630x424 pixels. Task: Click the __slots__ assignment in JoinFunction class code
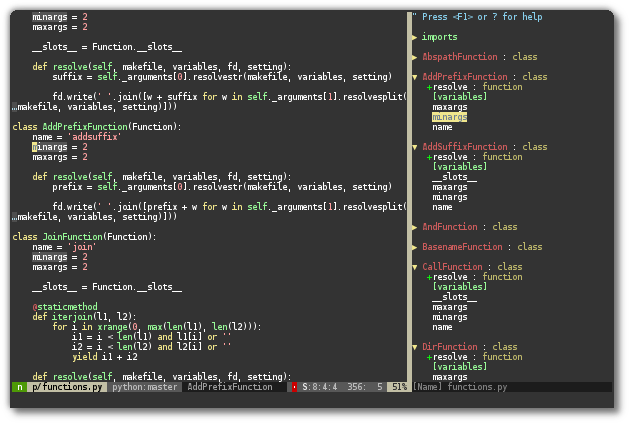tap(107, 287)
